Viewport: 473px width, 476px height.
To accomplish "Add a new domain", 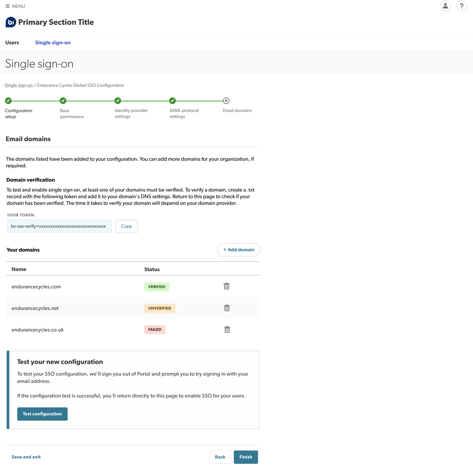I will (x=239, y=250).
